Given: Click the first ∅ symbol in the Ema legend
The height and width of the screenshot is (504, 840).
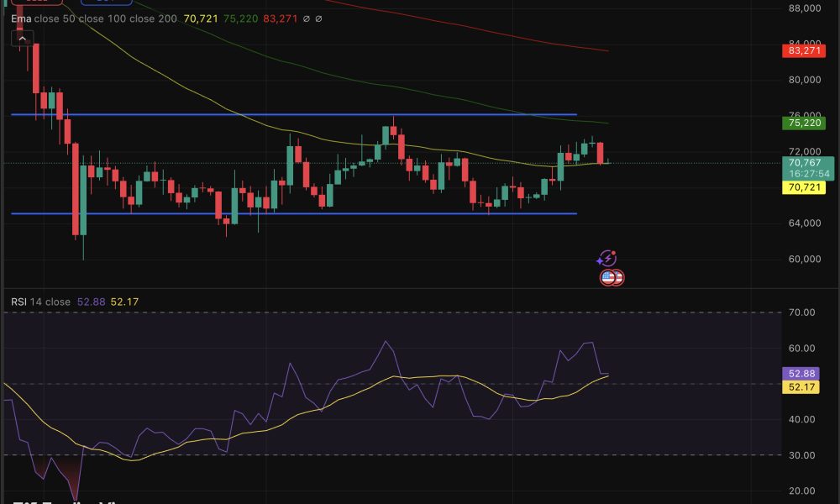Looking at the screenshot, I should coord(307,18).
